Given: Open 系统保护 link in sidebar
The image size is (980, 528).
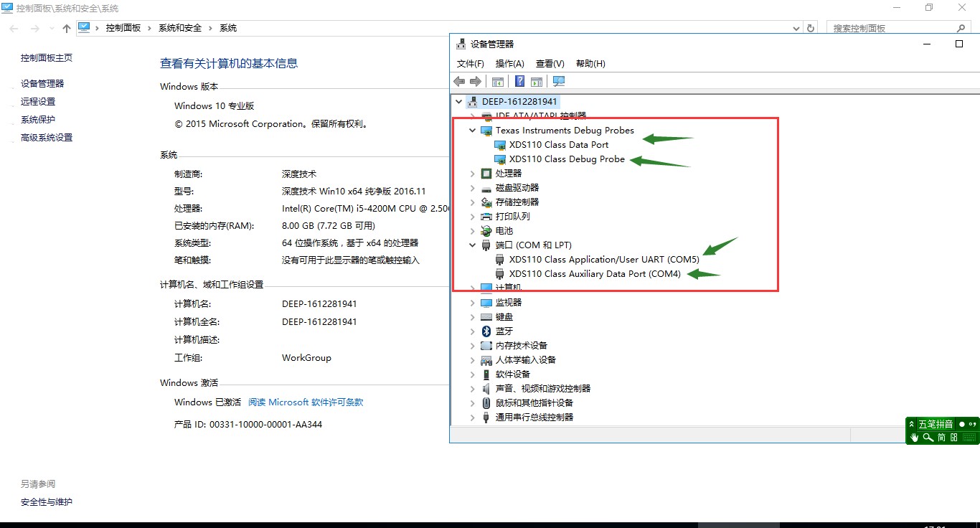Looking at the screenshot, I should click(38, 120).
